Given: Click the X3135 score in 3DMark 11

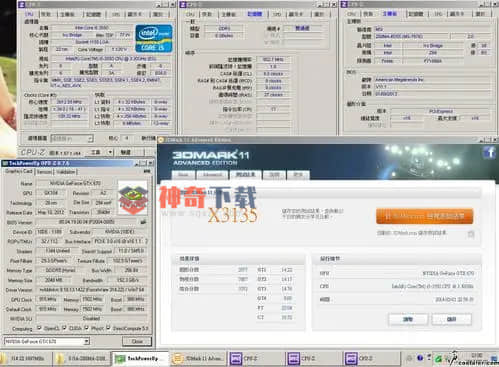Looking at the screenshot, I should click(233, 215).
